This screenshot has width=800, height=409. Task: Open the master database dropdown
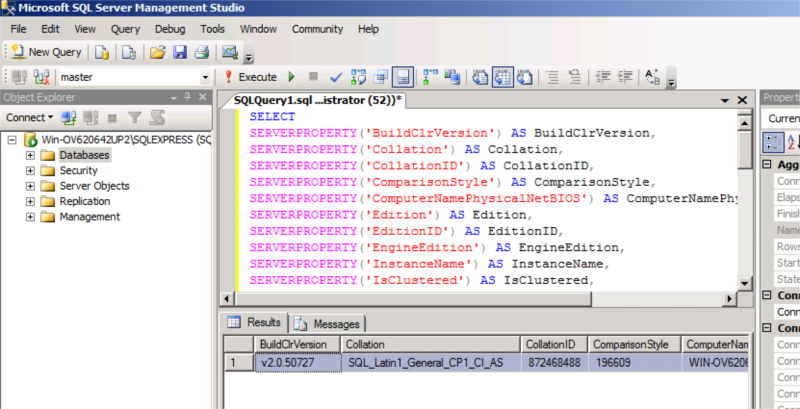(206, 77)
